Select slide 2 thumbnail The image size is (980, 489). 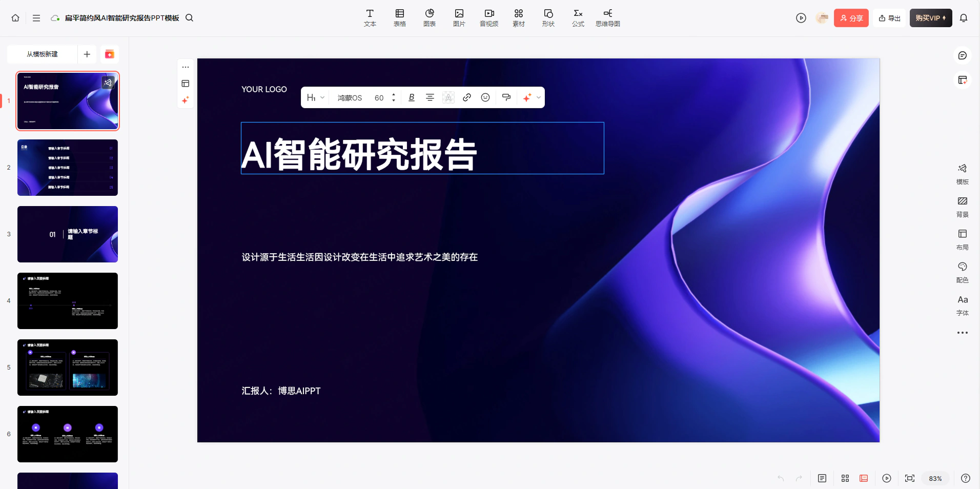click(68, 168)
